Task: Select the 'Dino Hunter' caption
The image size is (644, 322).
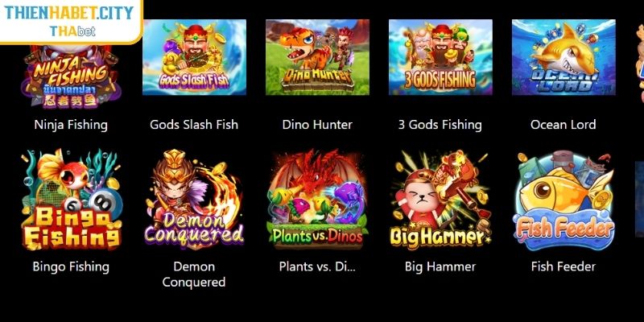Action: (x=317, y=125)
